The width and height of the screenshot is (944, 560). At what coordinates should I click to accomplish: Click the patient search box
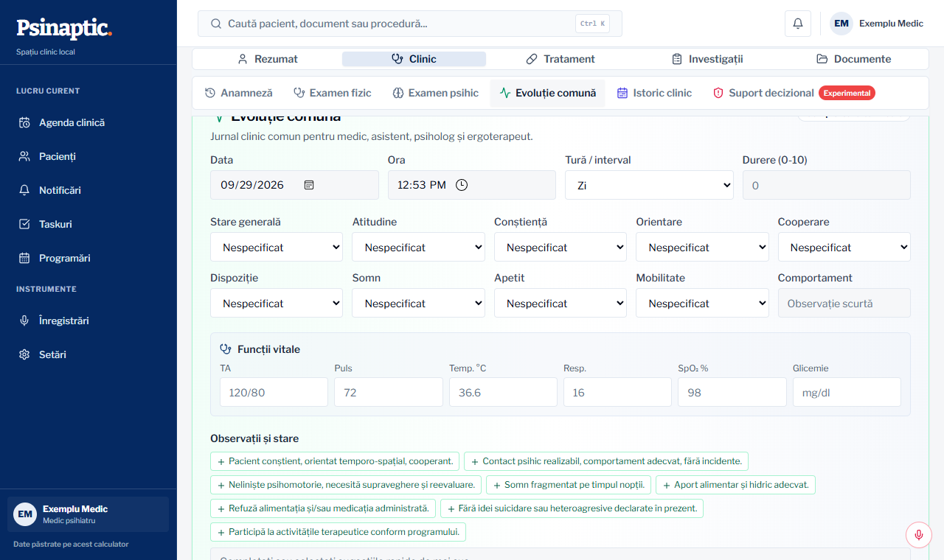[409, 24]
